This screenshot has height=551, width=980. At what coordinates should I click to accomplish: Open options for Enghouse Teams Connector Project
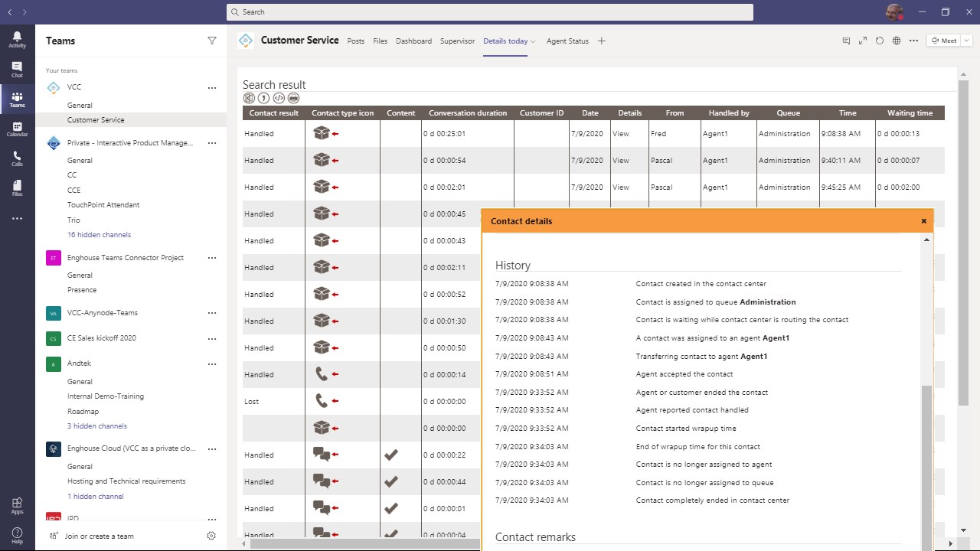coord(212,258)
